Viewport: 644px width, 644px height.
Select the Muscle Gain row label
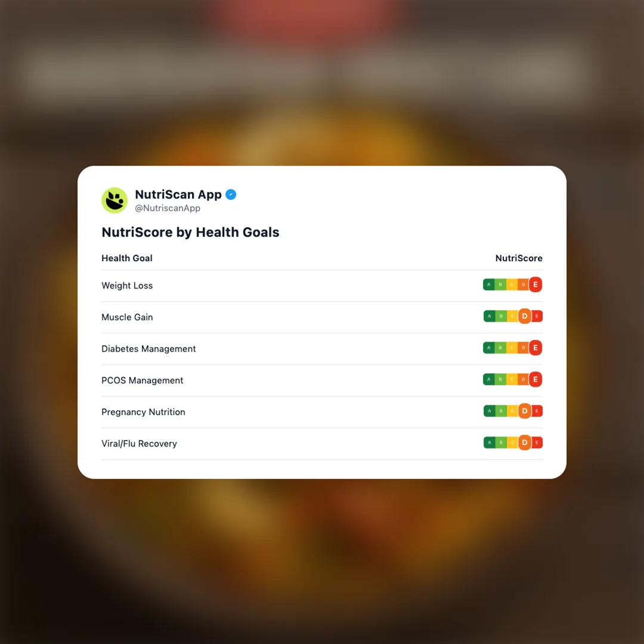point(127,317)
